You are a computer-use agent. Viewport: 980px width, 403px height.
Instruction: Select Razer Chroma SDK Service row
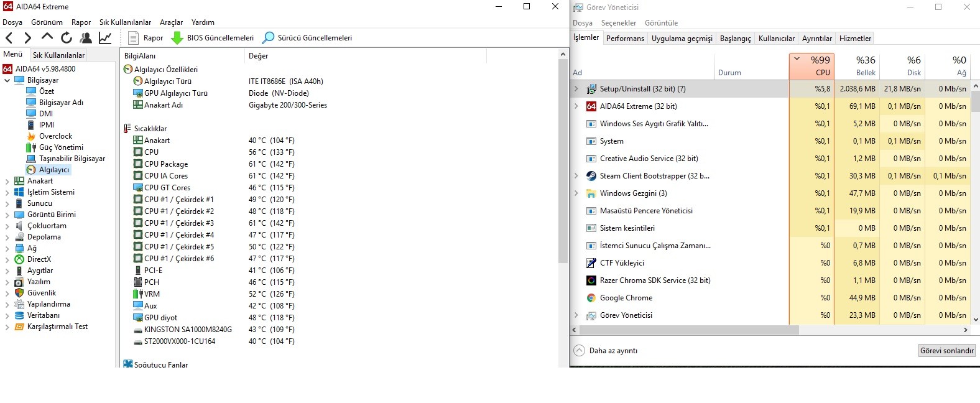pos(770,280)
